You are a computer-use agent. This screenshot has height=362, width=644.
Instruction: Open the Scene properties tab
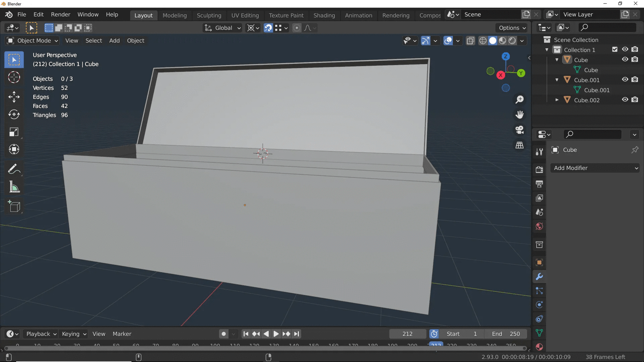(539, 212)
